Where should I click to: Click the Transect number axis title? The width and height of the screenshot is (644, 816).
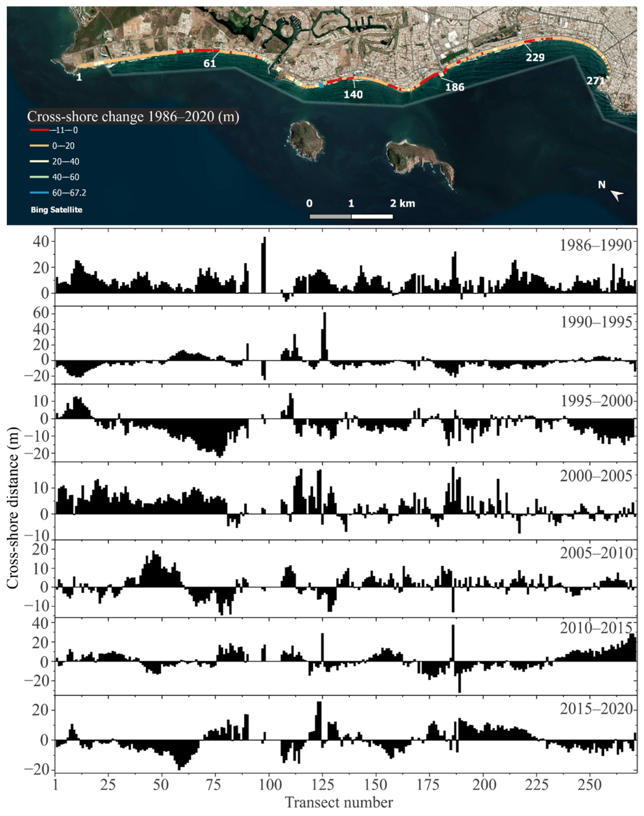click(339, 802)
